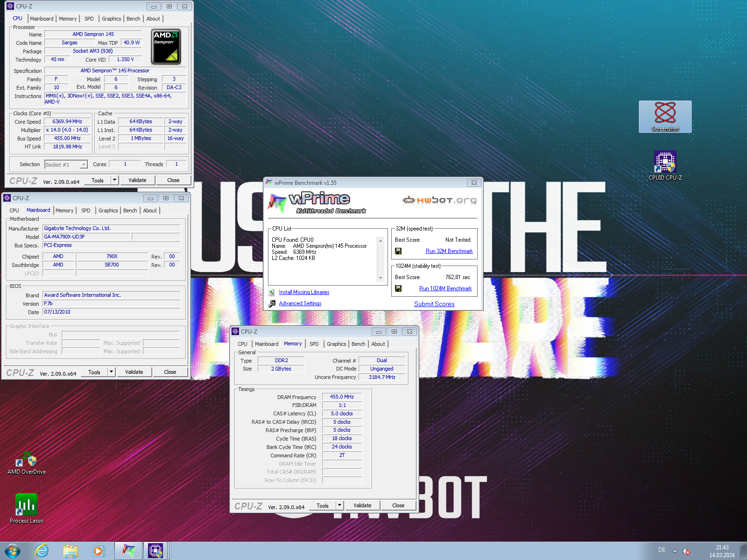This screenshot has height=560, width=747.
Task: Click the HWBOT.org logo in wPrime
Action: (x=440, y=200)
